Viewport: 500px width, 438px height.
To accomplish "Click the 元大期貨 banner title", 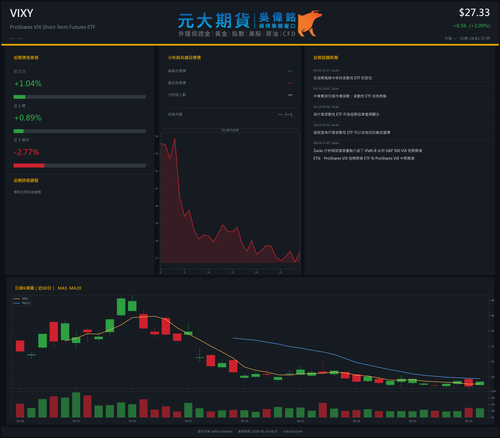I will point(214,21).
